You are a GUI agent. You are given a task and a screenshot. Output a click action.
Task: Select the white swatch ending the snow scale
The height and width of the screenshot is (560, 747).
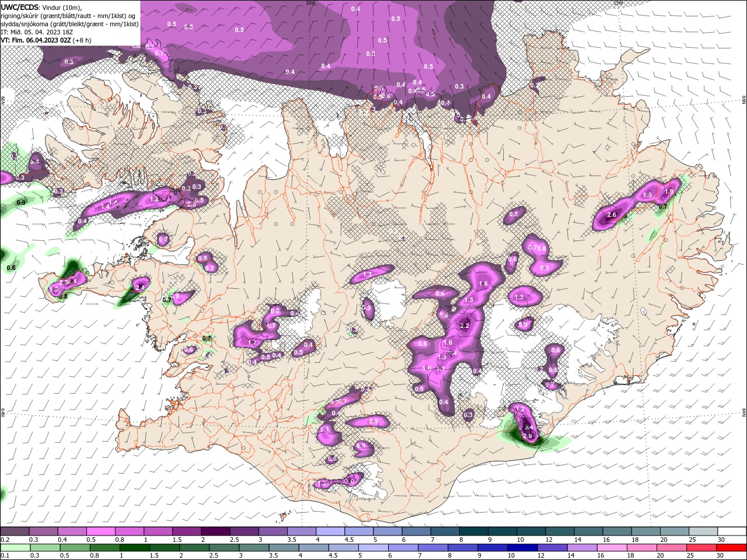[731, 532]
